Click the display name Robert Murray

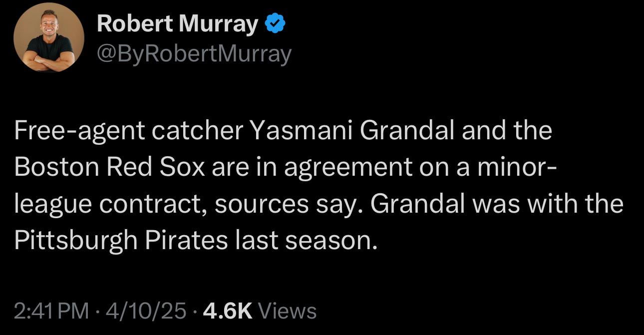pos(177,22)
